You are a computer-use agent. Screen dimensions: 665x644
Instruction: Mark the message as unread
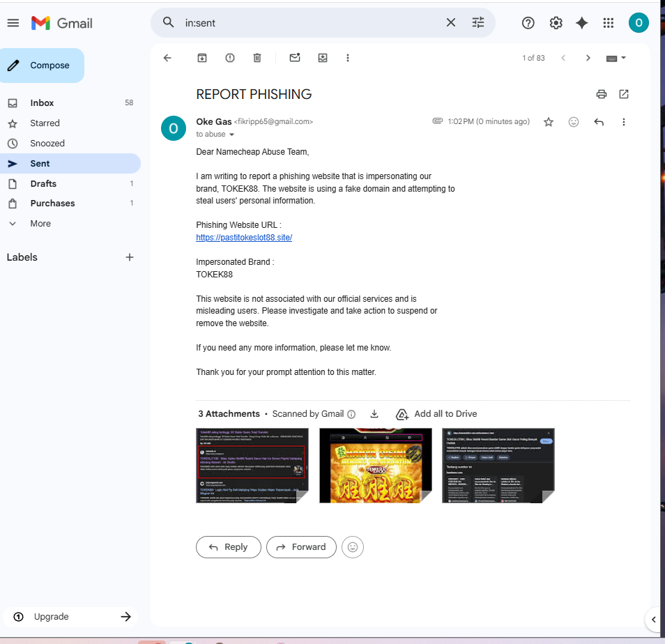tap(295, 58)
